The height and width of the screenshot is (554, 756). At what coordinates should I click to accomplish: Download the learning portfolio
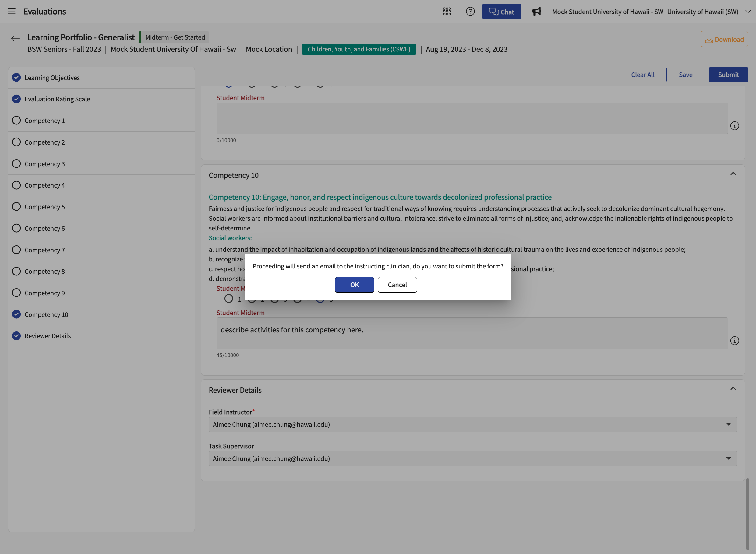pyautogui.click(x=724, y=39)
